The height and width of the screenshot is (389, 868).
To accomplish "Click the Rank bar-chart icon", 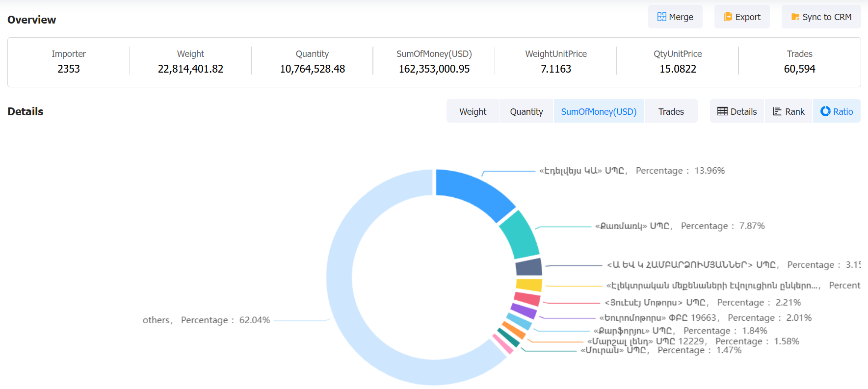I will tap(777, 111).
